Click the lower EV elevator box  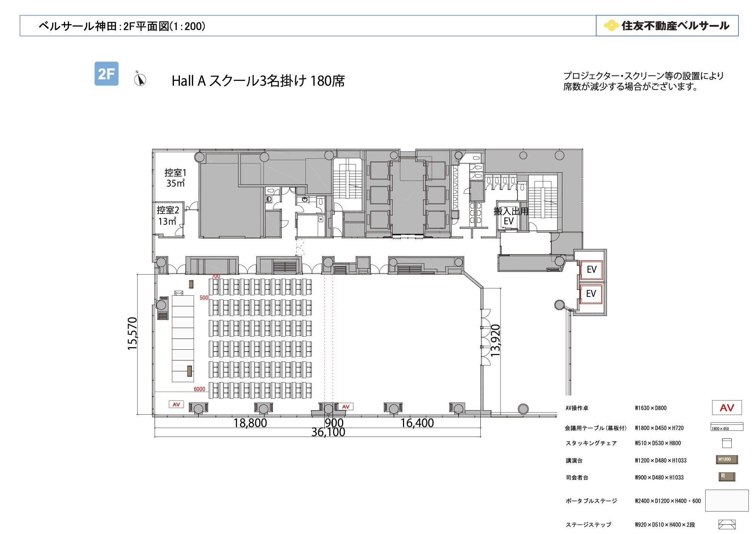591,294
